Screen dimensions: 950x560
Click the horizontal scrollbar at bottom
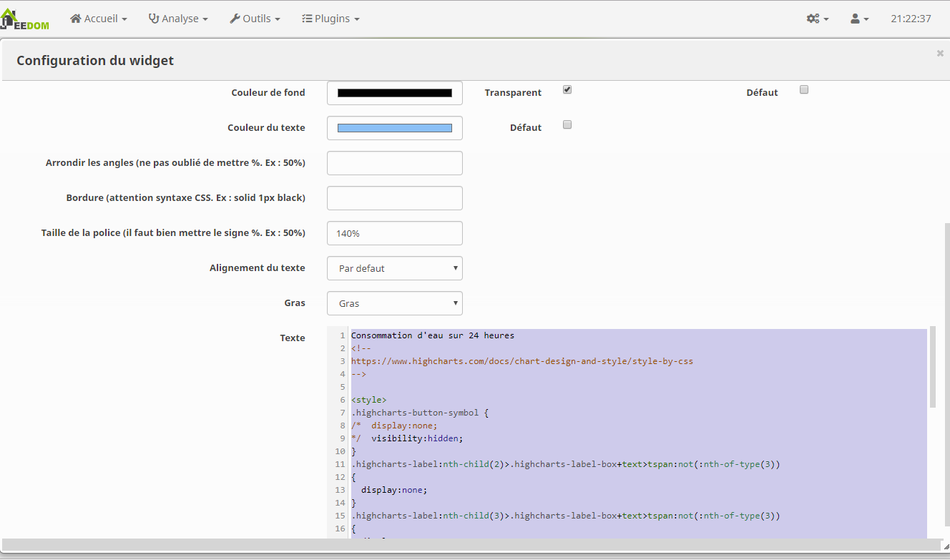point(472,545)
